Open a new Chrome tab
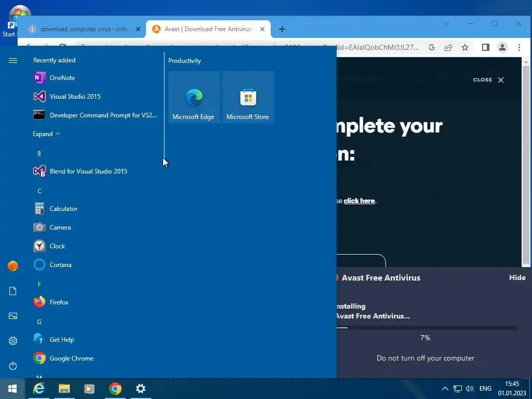 pos(282,29)
